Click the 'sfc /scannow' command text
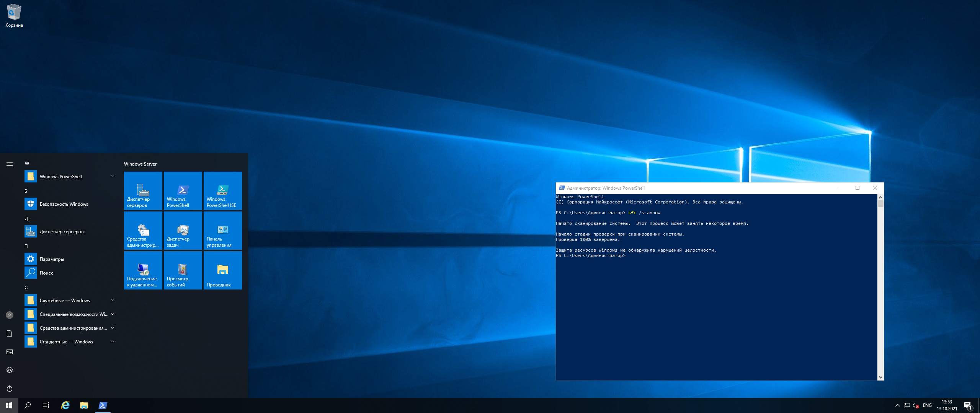The width and height of the screenshot is (980, 413). (x=644, y=213)
